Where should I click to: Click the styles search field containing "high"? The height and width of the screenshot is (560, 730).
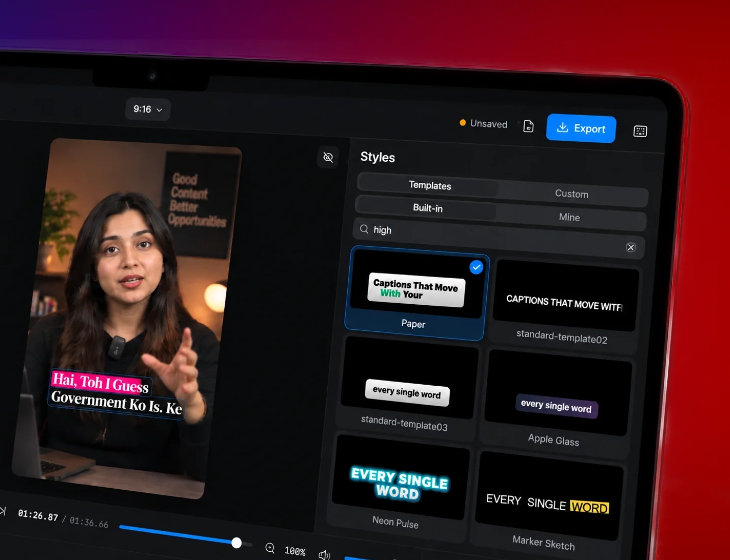(499, 238)
